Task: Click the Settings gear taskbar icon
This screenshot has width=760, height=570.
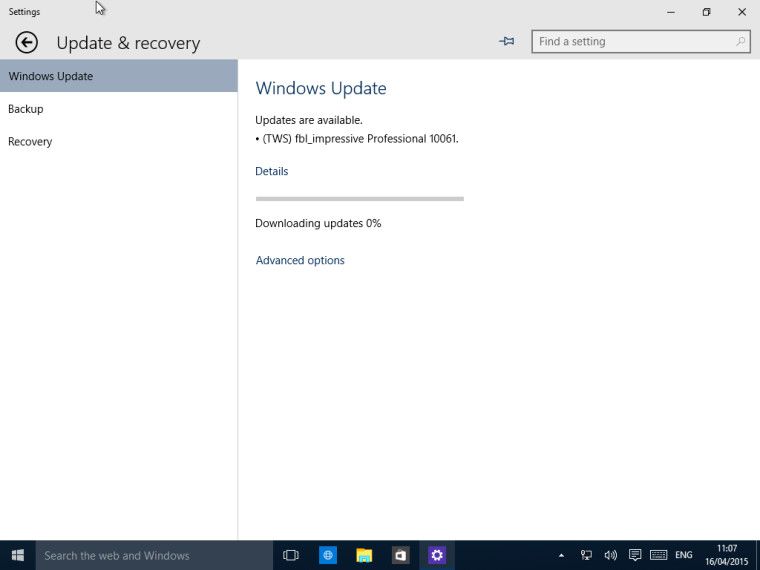Action: click(x=436, y=555)
